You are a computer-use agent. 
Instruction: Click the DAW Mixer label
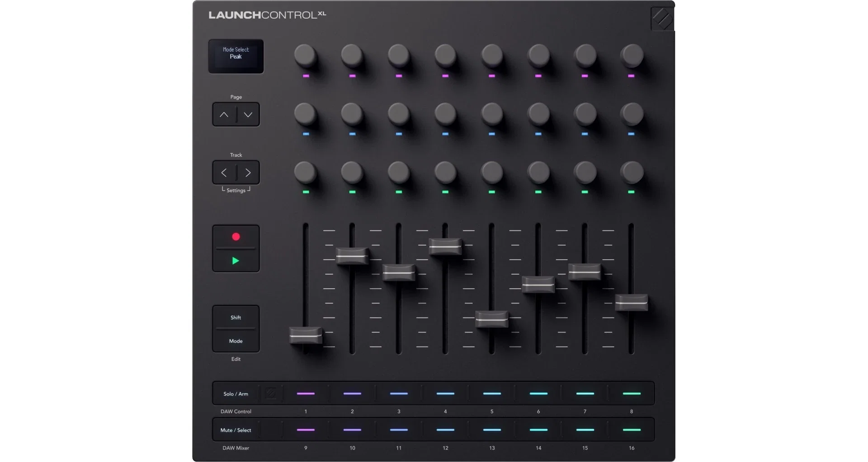pyautogui.click(x=236, y=448)
